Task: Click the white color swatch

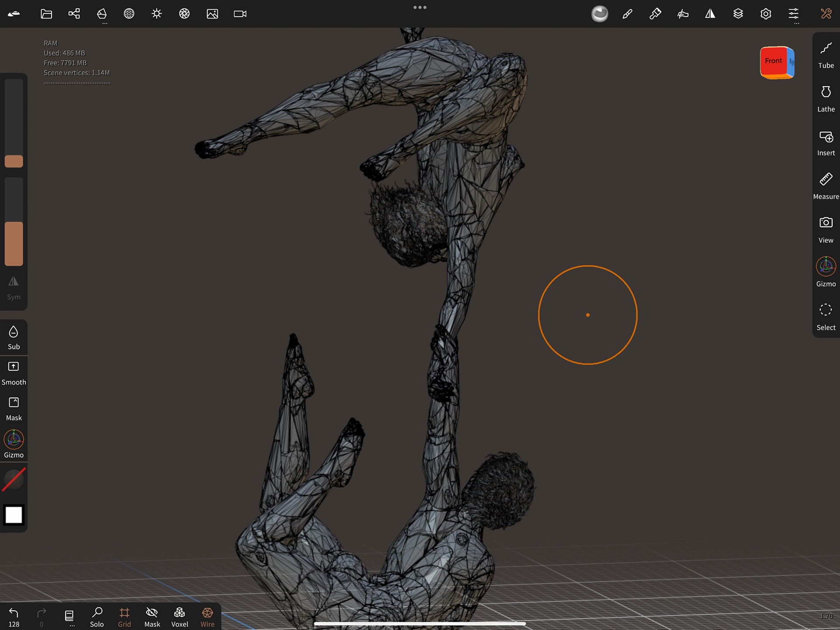Action: click(x=14, y=515)
